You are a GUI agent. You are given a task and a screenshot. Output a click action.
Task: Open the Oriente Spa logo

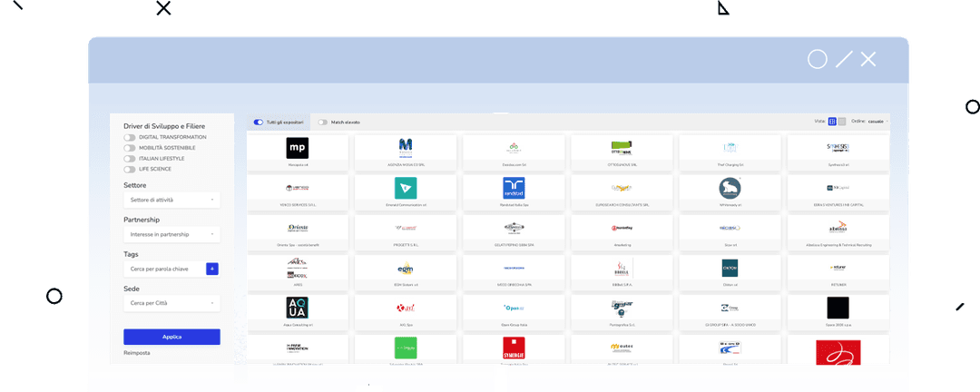coord(298,228)
